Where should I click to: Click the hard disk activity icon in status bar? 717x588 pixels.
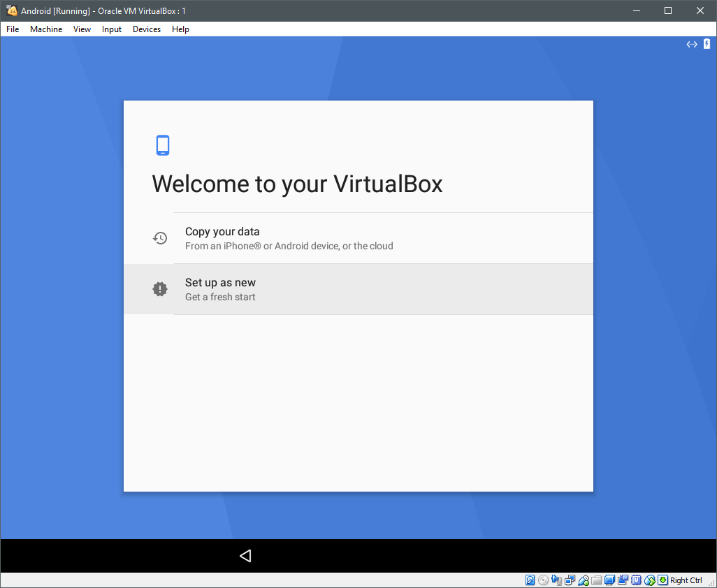pyautogui.click(x=530, y=580)
